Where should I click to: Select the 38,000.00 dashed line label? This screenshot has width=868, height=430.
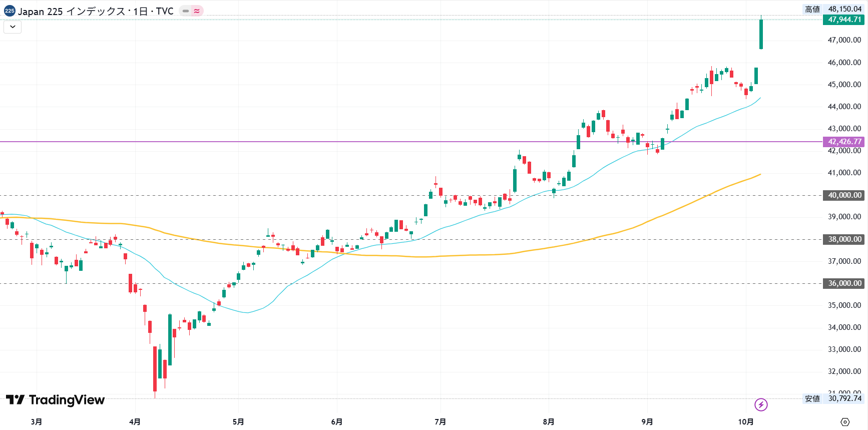pyautogui.click(x=844, y=239)
